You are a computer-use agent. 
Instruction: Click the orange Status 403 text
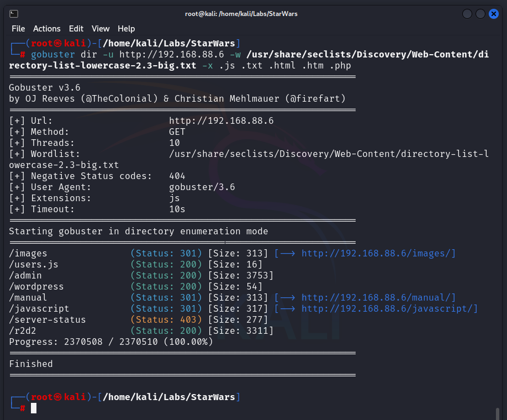[166, 319]
